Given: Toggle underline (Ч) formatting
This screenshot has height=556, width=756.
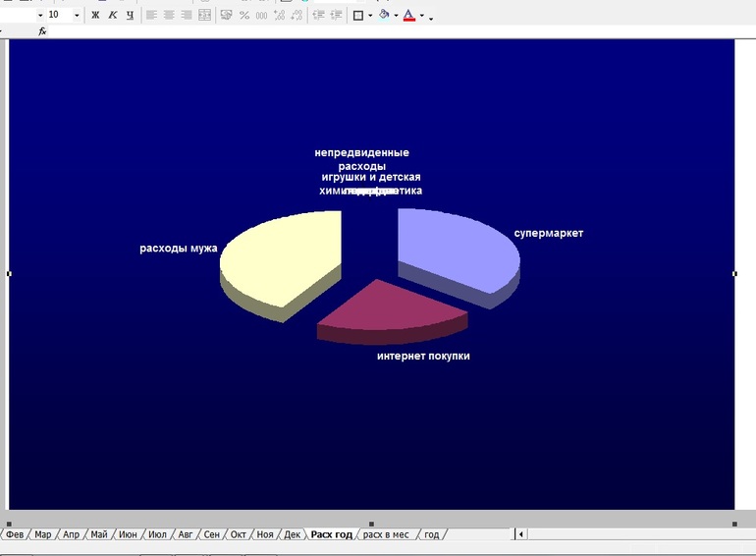Looking at the screenshot, I should click(x=130, y=15).
